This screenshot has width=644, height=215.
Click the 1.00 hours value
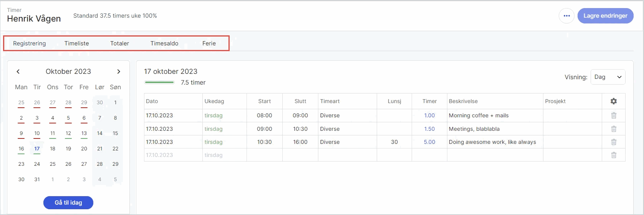click(x=429, y=115)
